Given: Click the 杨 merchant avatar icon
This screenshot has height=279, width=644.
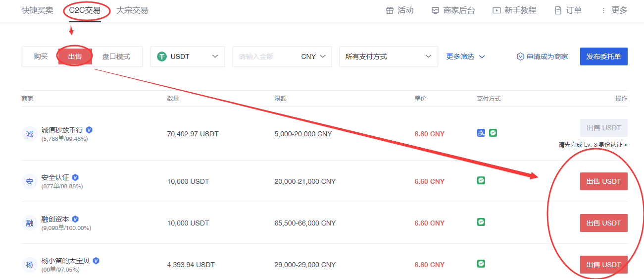Looking at the screenshot, I should 30,265.
